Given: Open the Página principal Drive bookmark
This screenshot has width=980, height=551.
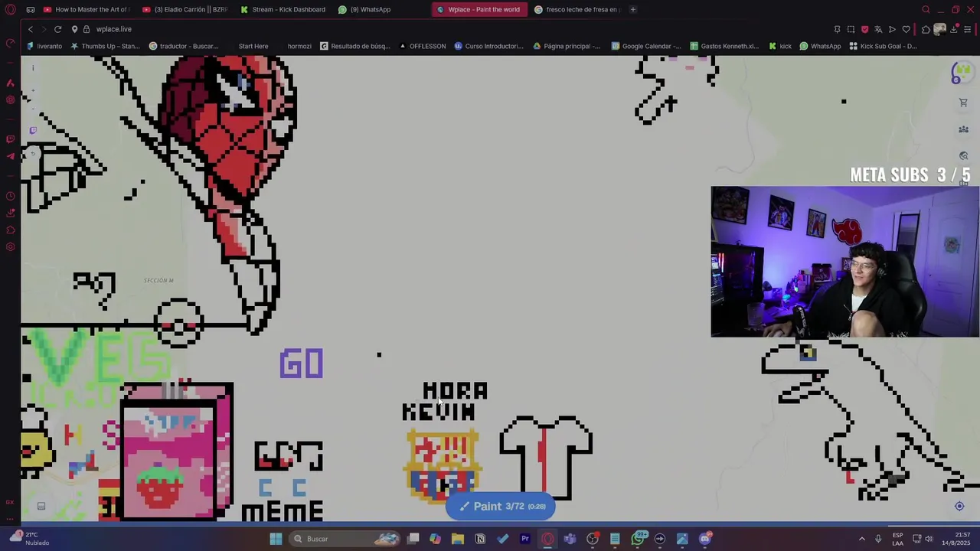Looking at the screenshot, I should 567,46.
